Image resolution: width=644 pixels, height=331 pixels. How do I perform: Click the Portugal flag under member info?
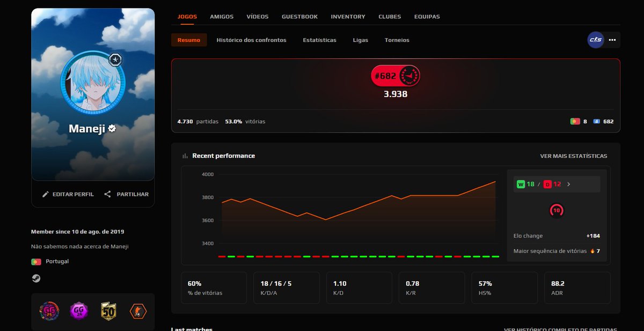[x=36, y=261]
